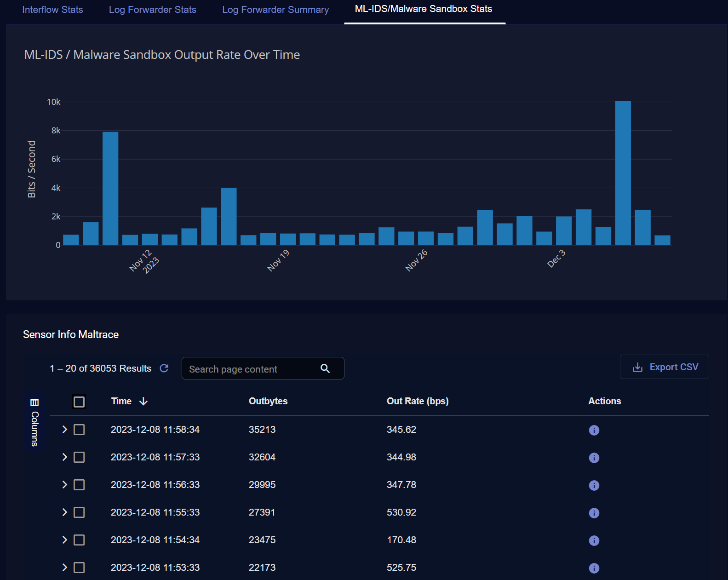Click the Export CSV button
Screen dimensions: 728x580
[x=664, y=367]
